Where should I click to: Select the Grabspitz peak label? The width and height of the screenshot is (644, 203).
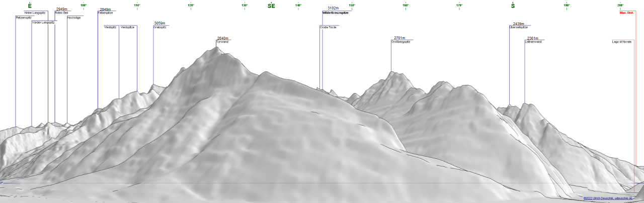coord(159,27)
